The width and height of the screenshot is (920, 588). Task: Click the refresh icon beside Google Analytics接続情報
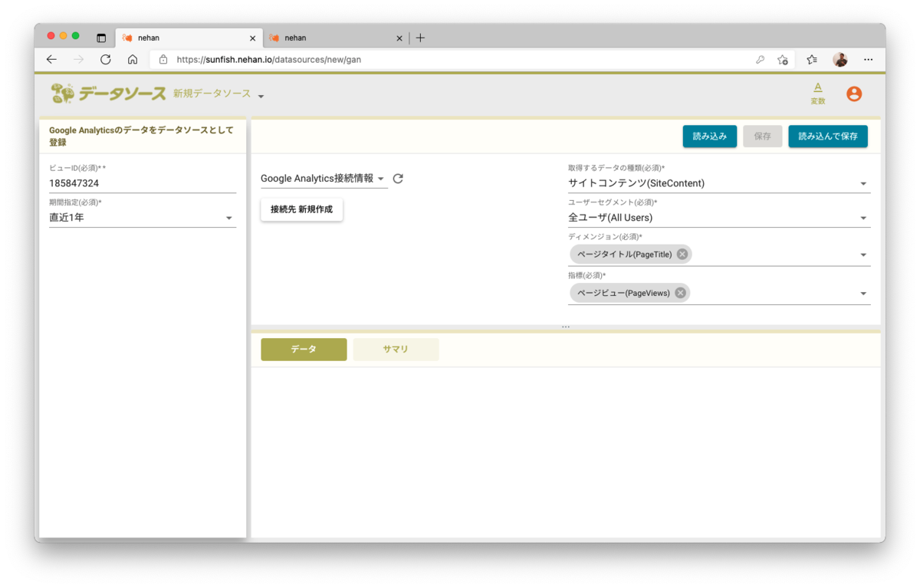[x=398, y=178]
